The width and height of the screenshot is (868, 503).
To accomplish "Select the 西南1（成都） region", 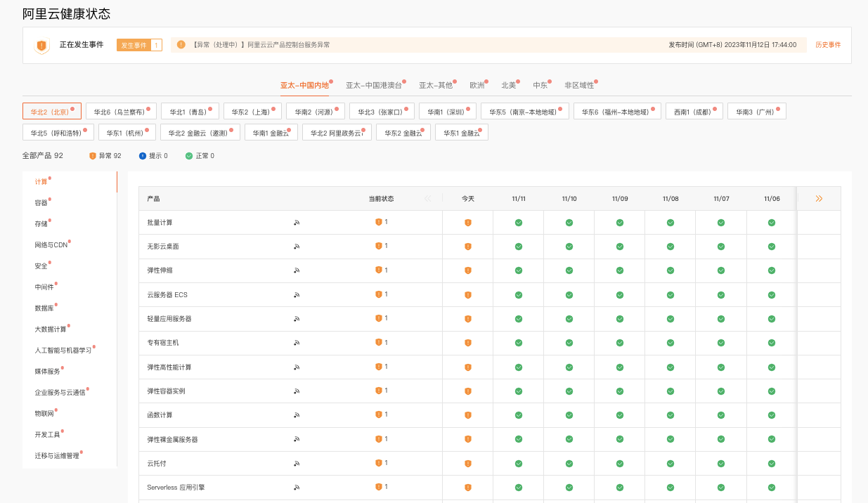I will [694, 112].
